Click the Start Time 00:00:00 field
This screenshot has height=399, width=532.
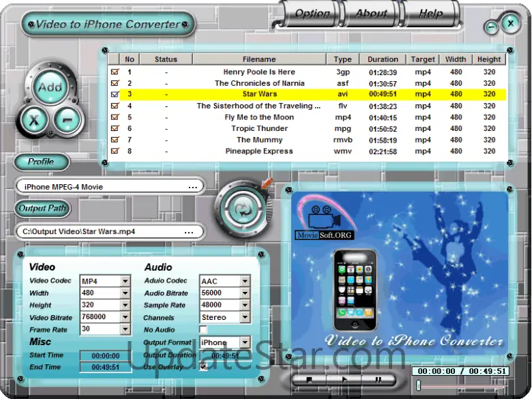(x=106, y=356)
